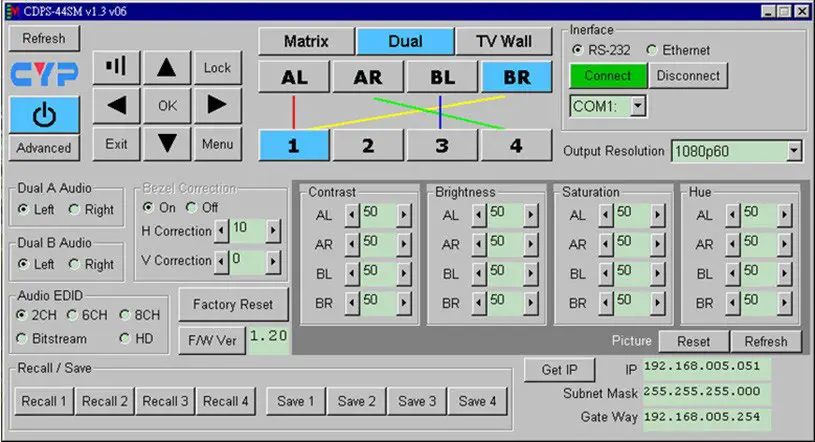Increase Saturation AL with right arrow

pyautogui.click(x=658, y=215)
